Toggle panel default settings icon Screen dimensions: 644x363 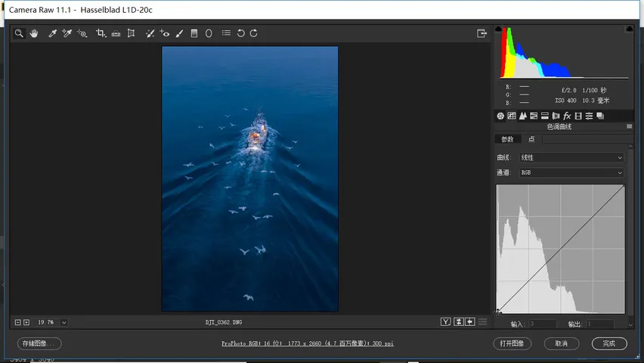pyautogui.click(x=482, y=322)
